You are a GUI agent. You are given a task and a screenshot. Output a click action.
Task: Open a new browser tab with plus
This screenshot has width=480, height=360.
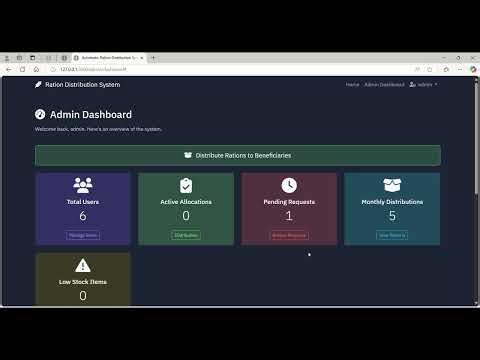coord(153,58)
